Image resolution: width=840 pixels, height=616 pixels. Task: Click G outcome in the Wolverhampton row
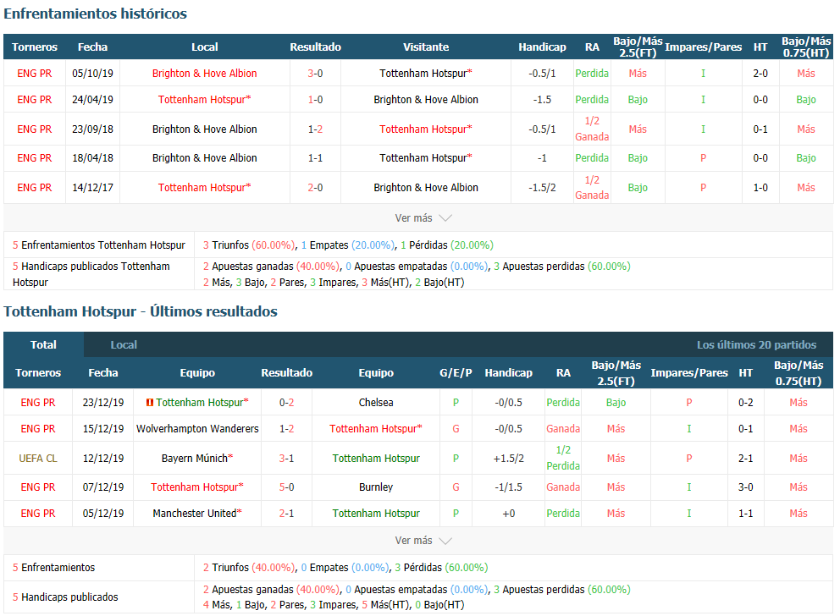pos(456,429)
